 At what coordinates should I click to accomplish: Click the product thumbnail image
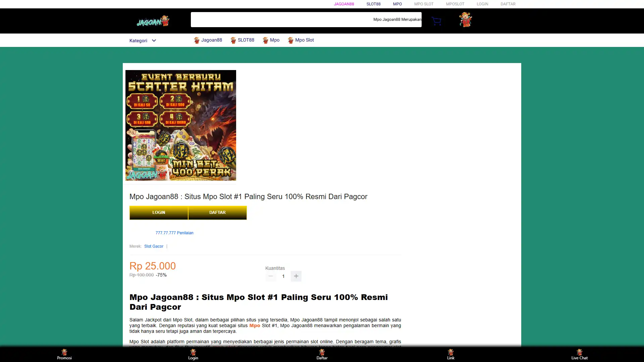(180, 125)
